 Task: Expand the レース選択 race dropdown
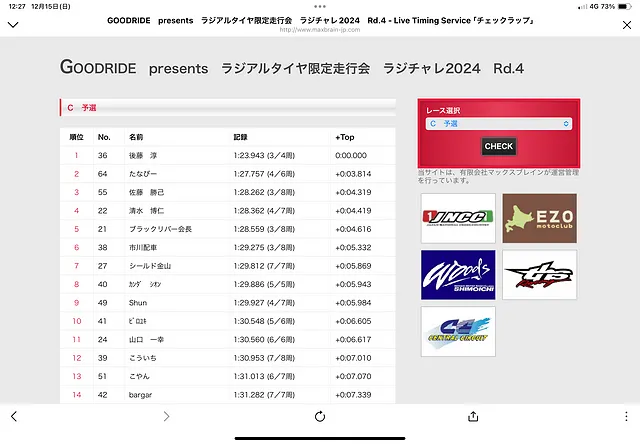pyautogui.click(x=498, y=123)
